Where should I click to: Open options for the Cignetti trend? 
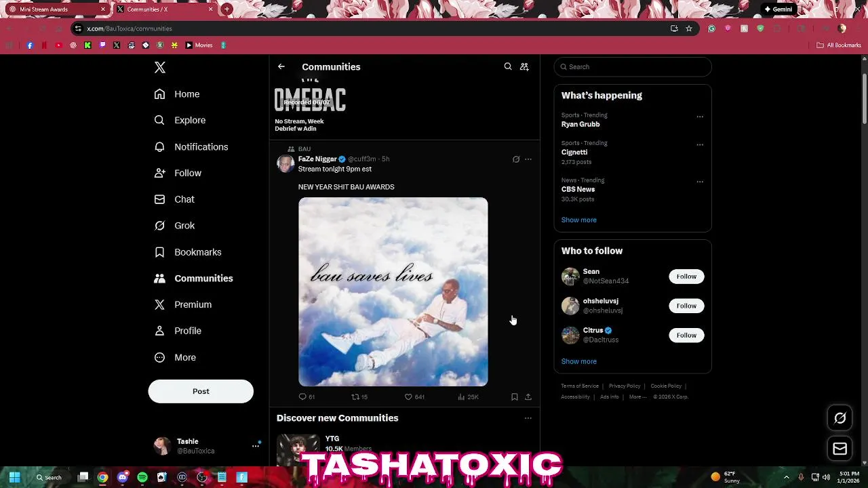coord(700,144)
